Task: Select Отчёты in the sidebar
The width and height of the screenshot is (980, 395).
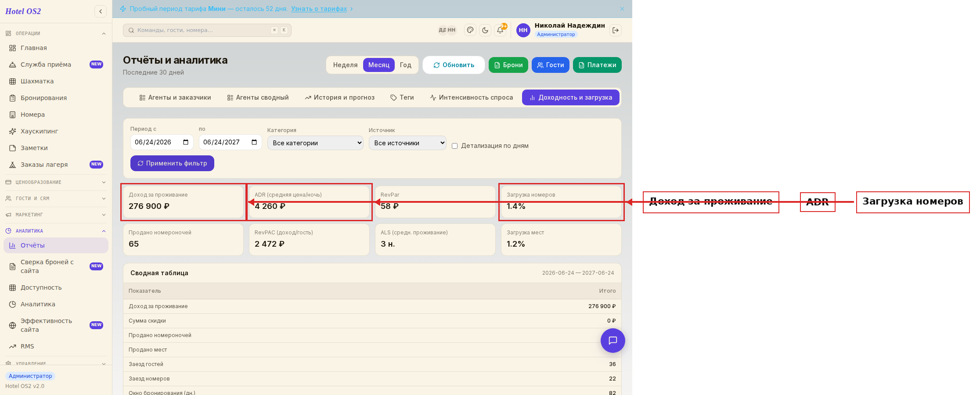Action: (56, 245)
